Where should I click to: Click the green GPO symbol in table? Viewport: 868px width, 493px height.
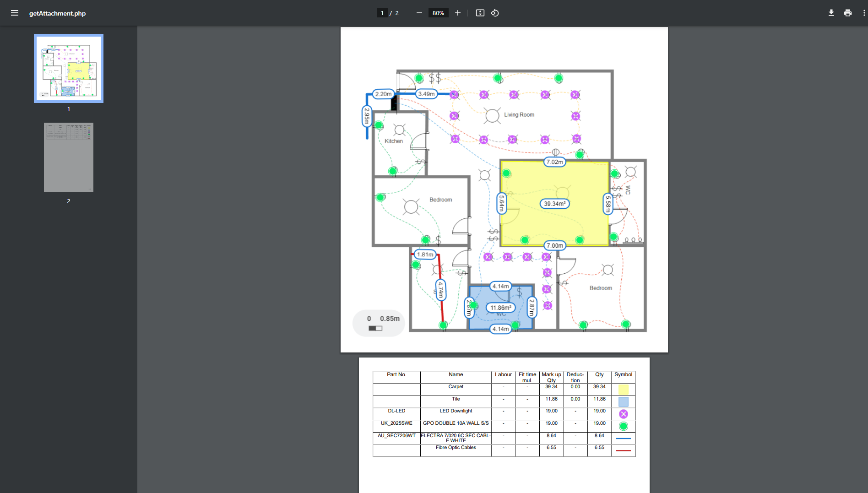pyautogui.click(x=623, y=426)
